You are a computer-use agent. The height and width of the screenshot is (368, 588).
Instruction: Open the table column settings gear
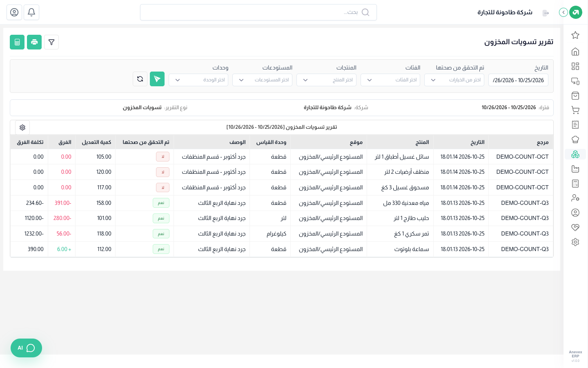(22, 128)
